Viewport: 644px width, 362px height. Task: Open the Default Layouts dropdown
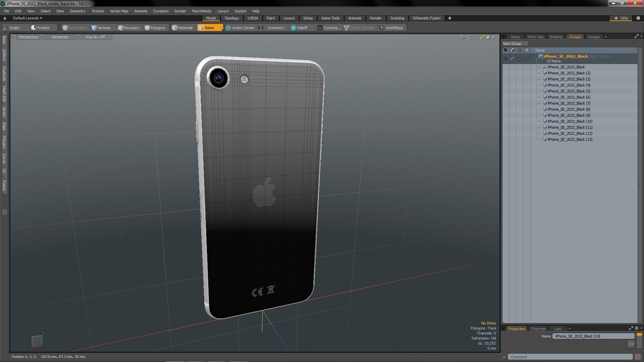28,18
